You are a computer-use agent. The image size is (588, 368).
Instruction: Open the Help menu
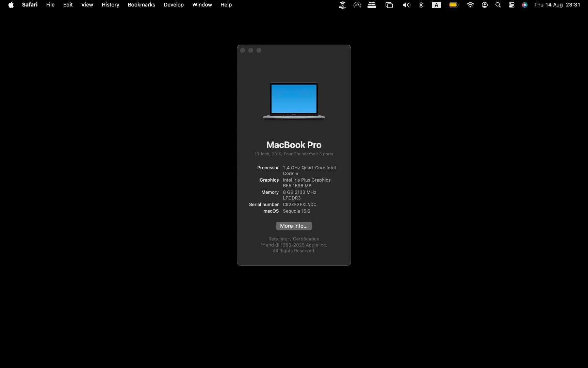(226, 5)
